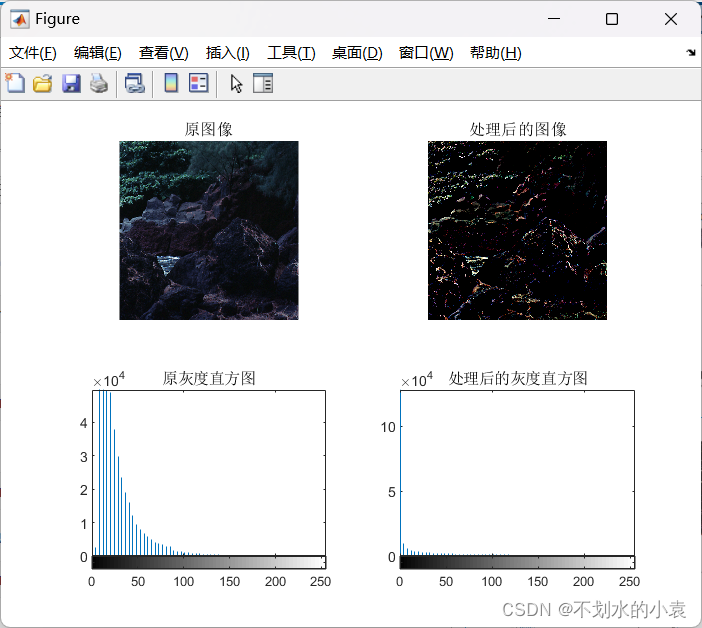Click the New Figure toolbar icon
The height and width of the screenshot is (628, 702).
[x=15, y=83]
